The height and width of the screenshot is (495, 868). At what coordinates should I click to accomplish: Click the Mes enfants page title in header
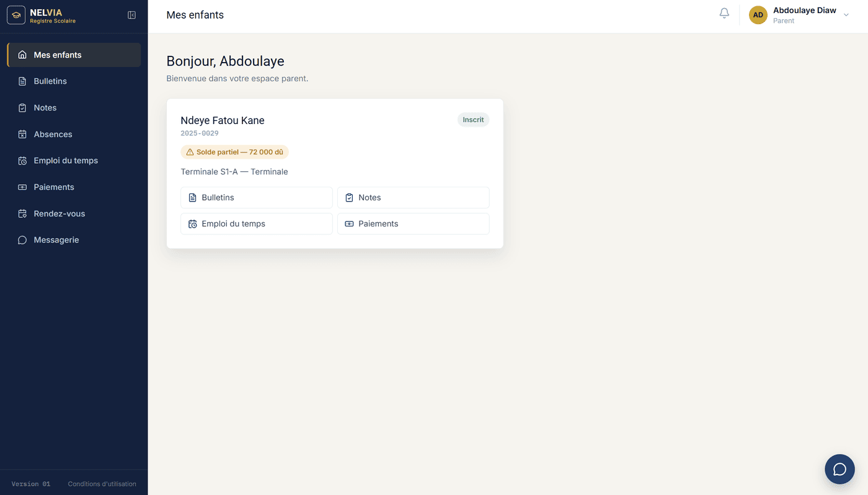tap(195, 15)
